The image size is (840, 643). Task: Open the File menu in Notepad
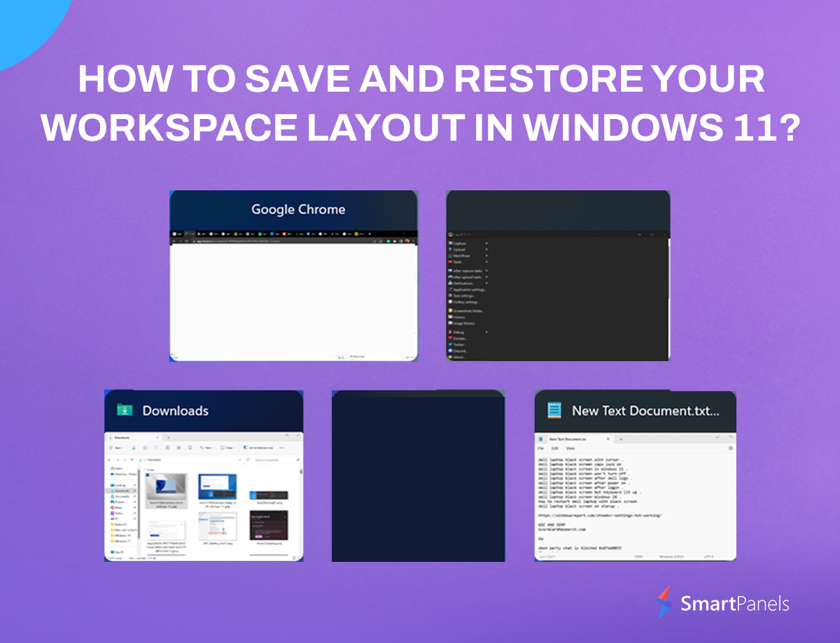(x=540, y=448)
